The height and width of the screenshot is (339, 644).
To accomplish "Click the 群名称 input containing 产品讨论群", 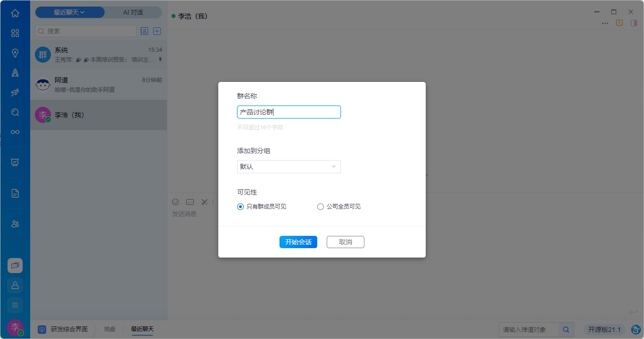I will [x=289, y=112].
